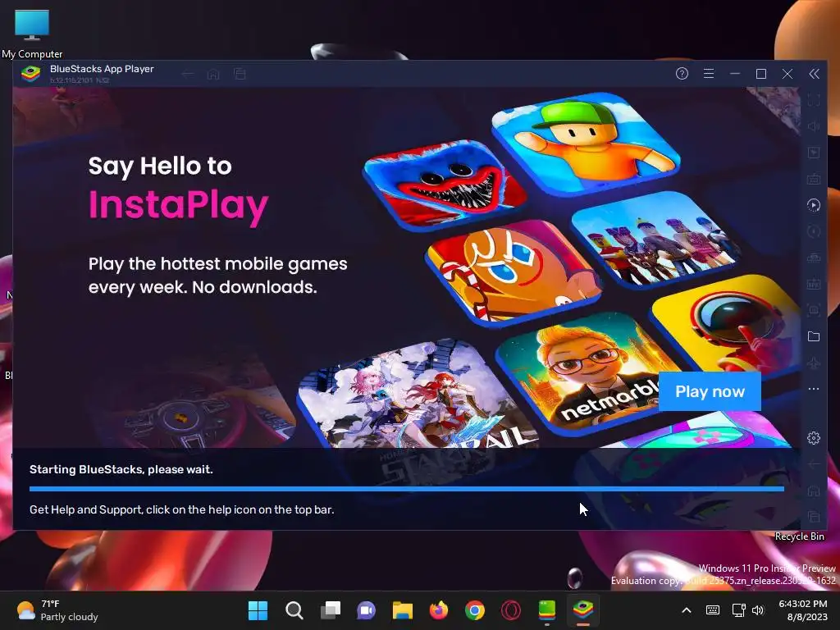
Task: Take a screenshot with the sidebar camera icon
Action: [813, 310]
